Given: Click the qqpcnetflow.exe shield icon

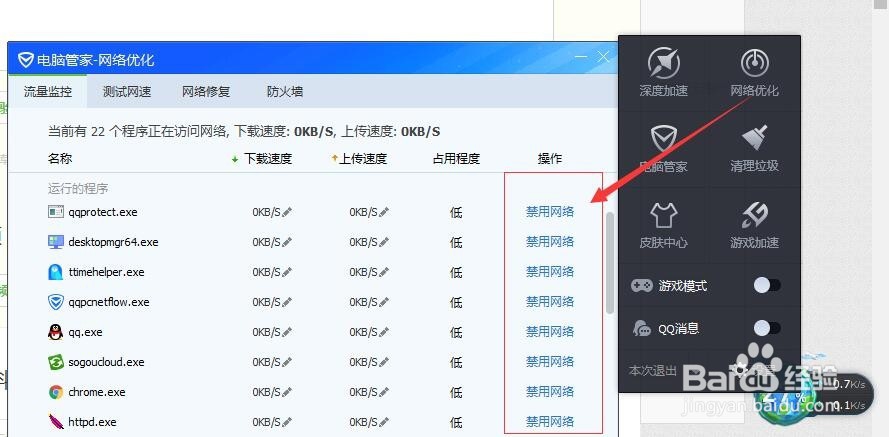Looking at the screenshot, I should (56, 302).
